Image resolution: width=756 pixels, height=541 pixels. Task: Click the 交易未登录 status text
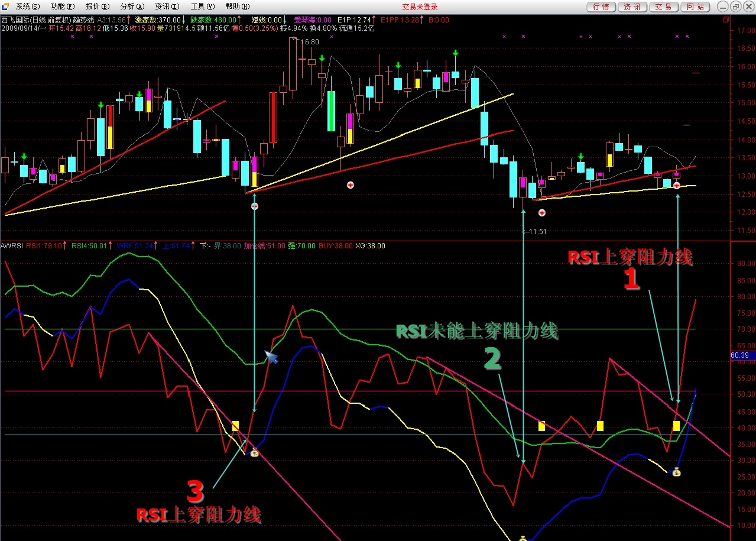420,7
